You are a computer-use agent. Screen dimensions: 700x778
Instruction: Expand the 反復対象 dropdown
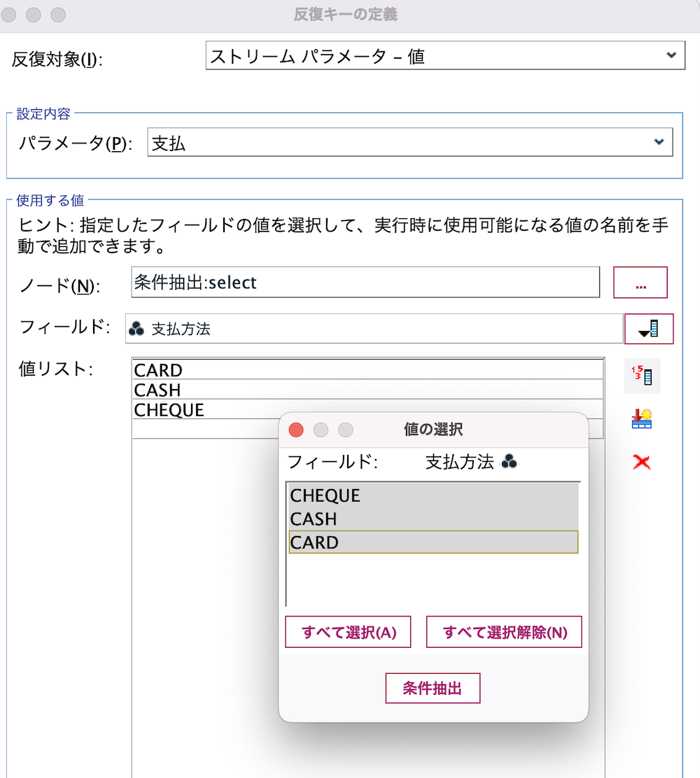click(x=671, y=55)
